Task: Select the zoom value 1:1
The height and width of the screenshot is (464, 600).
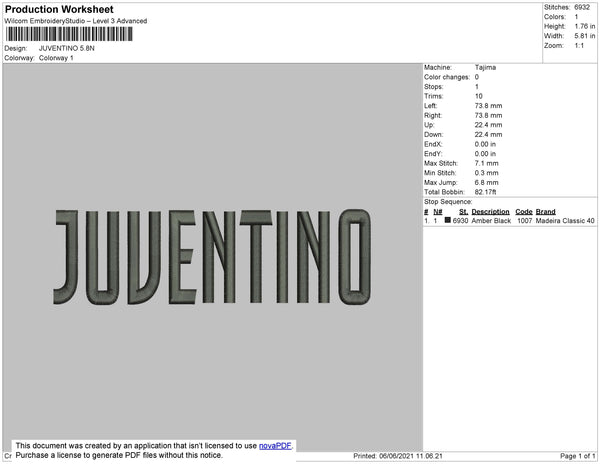Action: pos(579,46)
